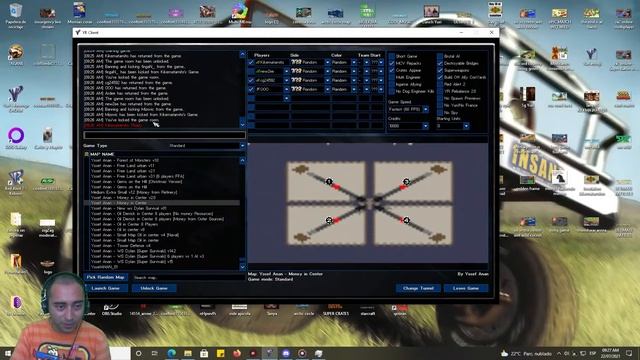Click starting position 4 on the map preview

406,220
